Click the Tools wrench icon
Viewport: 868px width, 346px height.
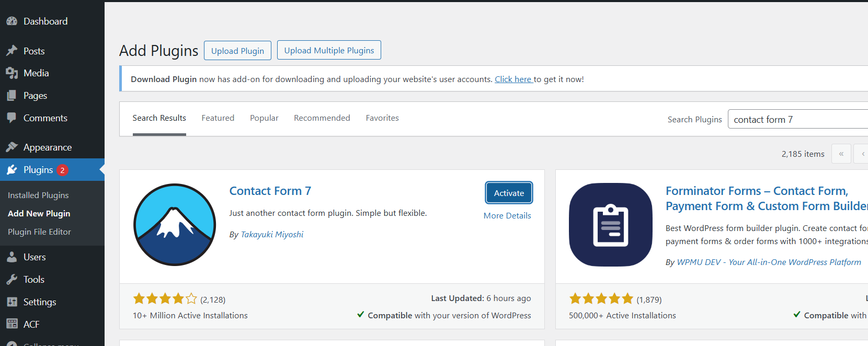point(12,280)
